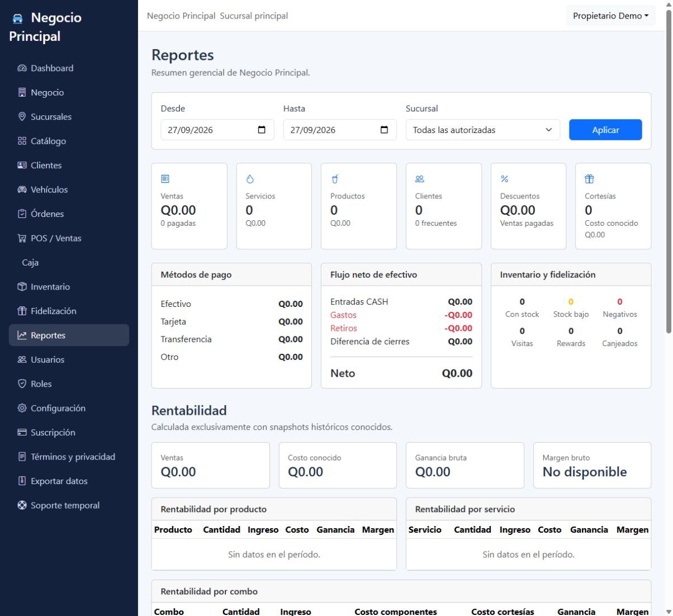673x616 pixels.
Task: Click the Roles shield icon
Action: pos(22,384)
